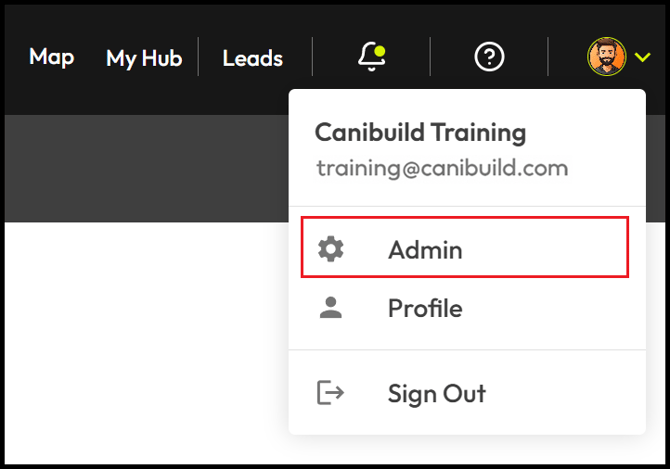
Task: Click empty space below Sign Out in menu
Action: click(x=467, y=423)
